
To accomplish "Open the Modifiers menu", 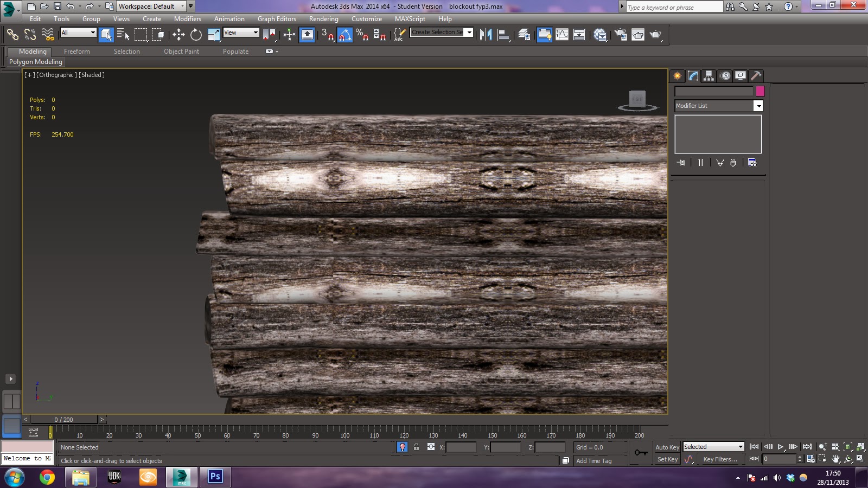I will pyautogui.click(x=188, y=19).
